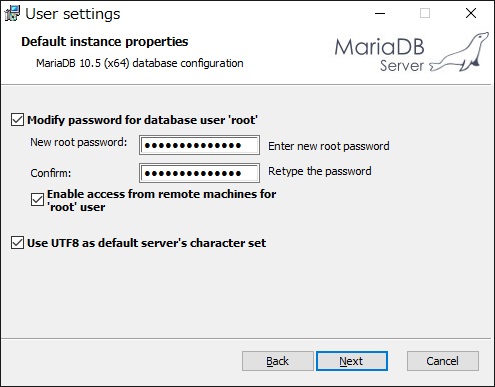Image resolution: width=495 pixels, height=387 pixels.
Task: Cancel the MariaDB installation
Action: coord(443,361)
